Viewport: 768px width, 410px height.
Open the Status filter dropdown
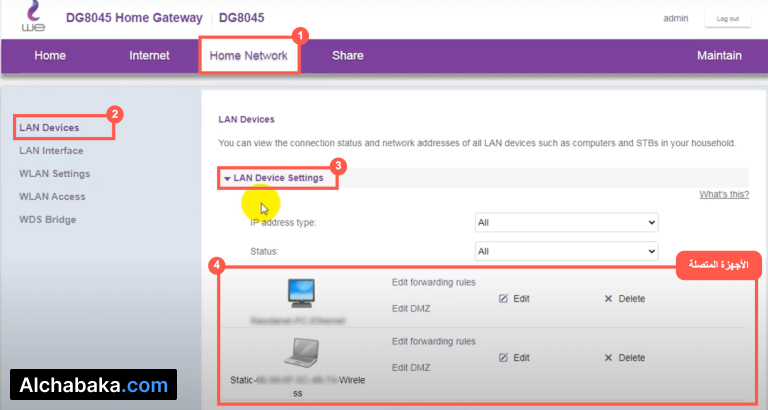click(x=566, y=251)
